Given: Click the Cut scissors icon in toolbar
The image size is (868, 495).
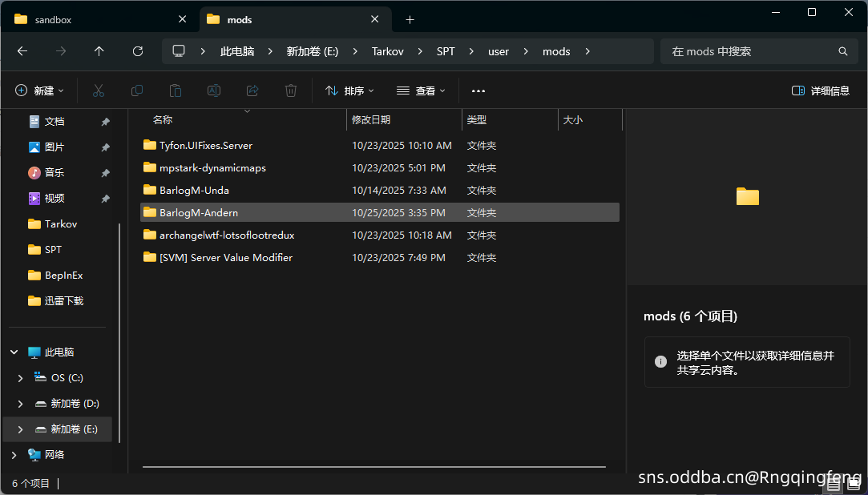Looking at the screenshot, I should pyautogui.click(x=99, y=91).
